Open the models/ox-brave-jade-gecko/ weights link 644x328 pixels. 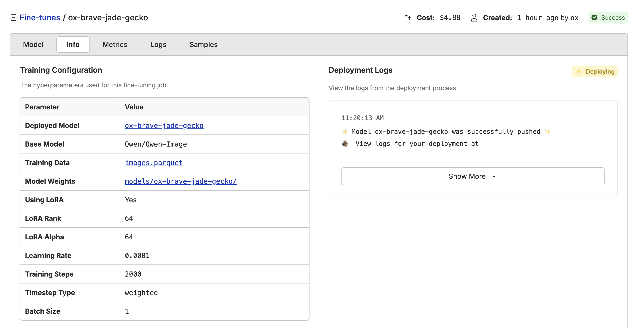click(180, 181)
